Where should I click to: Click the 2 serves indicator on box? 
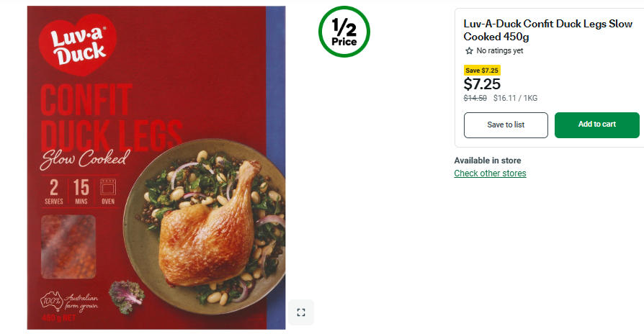tap(54, 191)
